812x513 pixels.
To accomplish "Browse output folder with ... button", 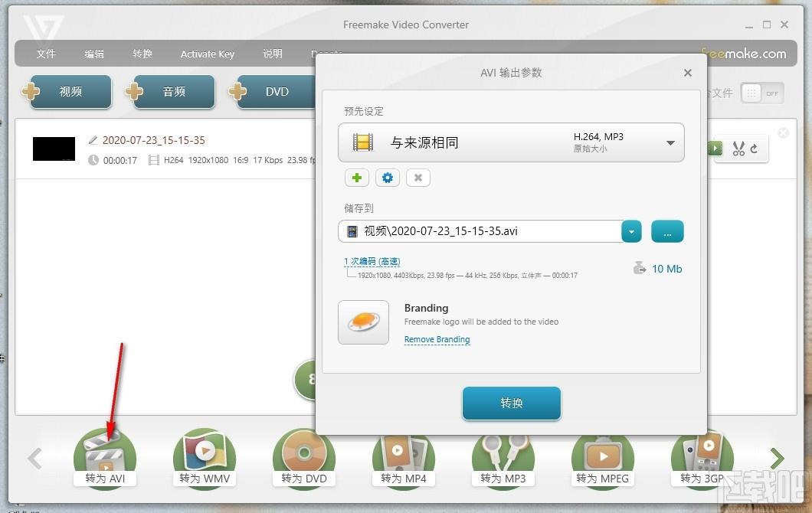I will coord(667,231).
